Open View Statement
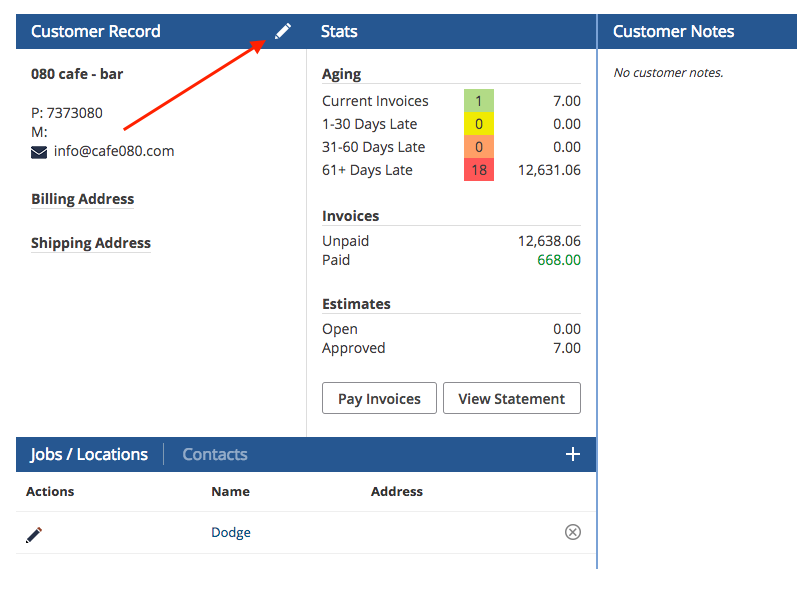 pos(511,398)
